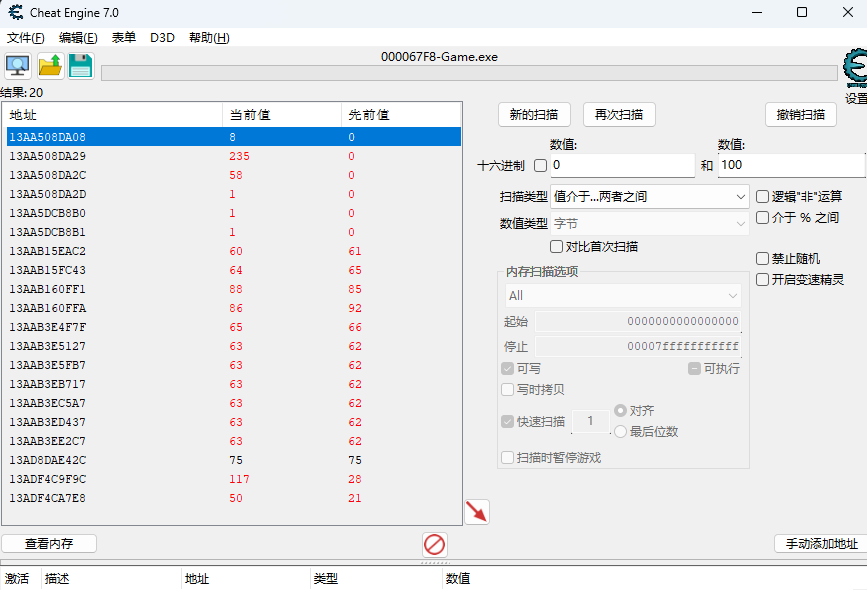Image resolution: width=867 pixels, height=590 pixels.
Task: Click the first 数值 input containing 0
Action: click(x=623, y=165)
